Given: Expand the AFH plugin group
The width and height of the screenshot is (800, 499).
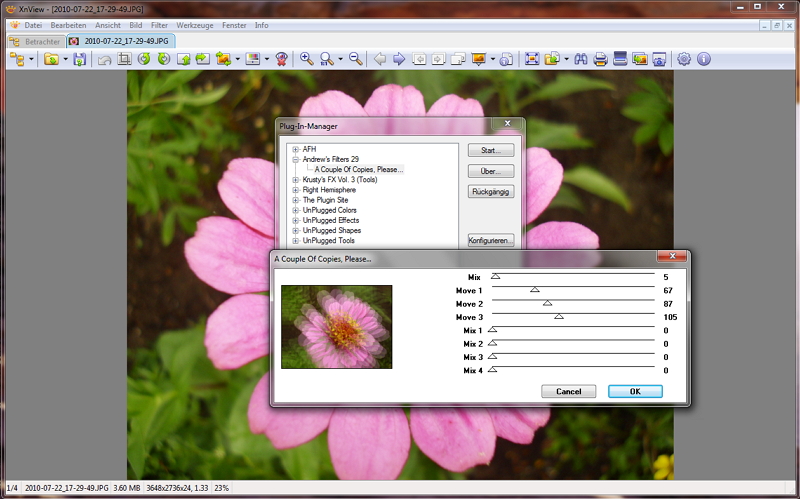Looking at the screenshot, I should 296,149.
